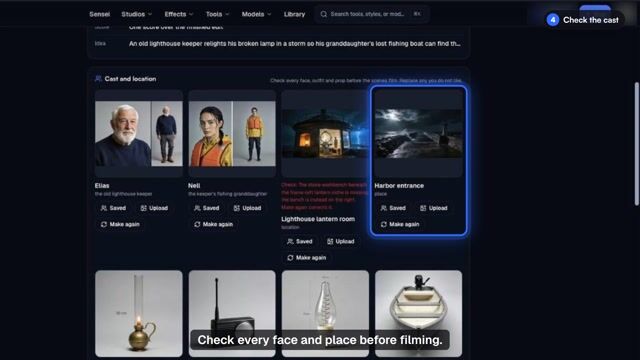Click Saved under Lighthouse lantern room
The width and height of the screenshot is (640, 360).
click(300, 242)
